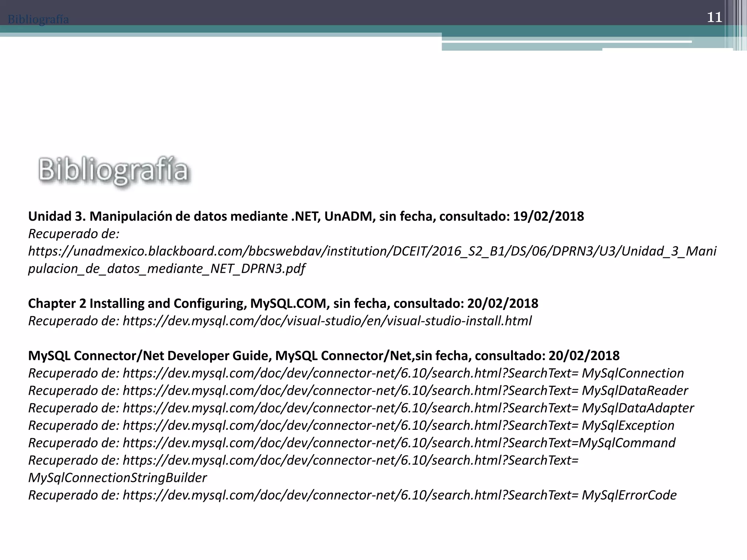Click the slide number 11
The height and width of the screenshot is (560, 747).
pyautogui.click(x=715, y=17)
